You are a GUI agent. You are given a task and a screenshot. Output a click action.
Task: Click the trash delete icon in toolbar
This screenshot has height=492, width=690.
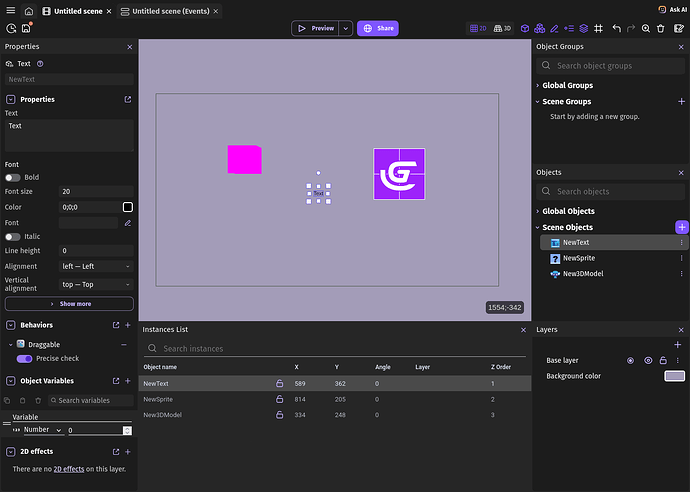click(662, 29)
